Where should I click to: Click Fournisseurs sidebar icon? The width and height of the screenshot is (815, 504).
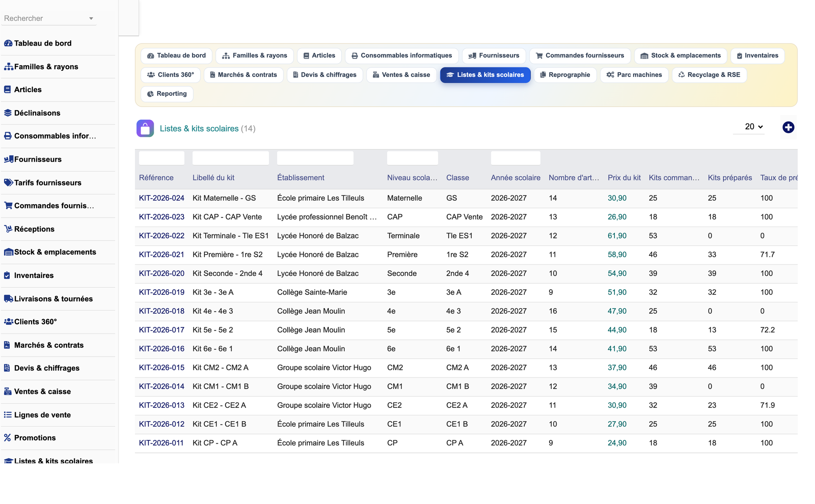[x=8, y=159]
